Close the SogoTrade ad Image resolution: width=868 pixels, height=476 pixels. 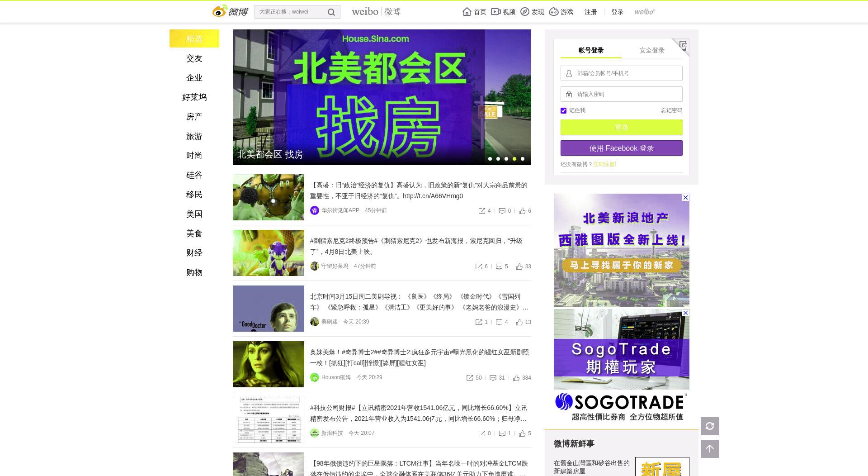685,313
